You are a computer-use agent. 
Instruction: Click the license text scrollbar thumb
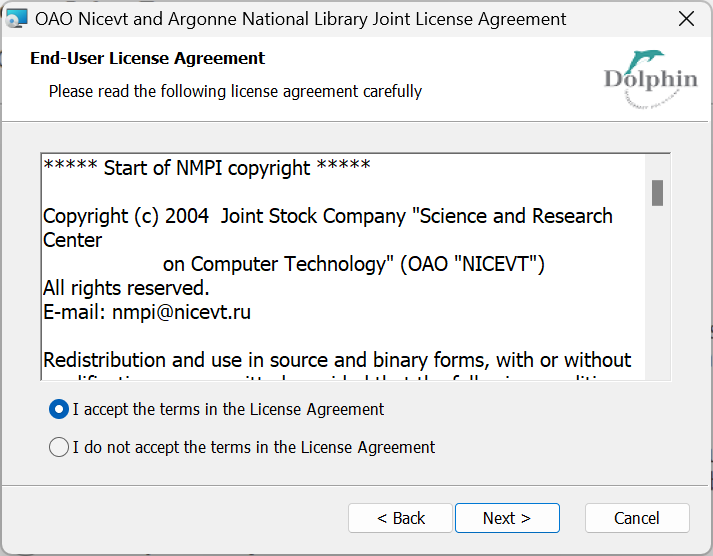(x=657, y=193)
